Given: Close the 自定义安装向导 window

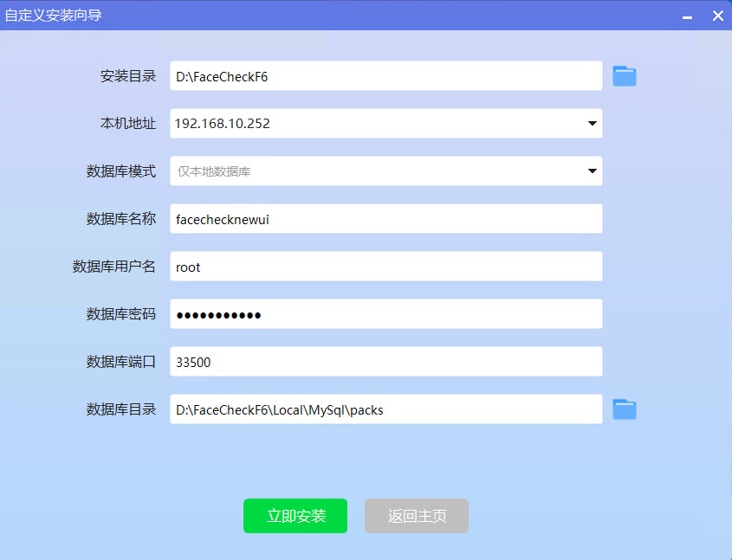Looking at the screenshot, I should (717, 16).
